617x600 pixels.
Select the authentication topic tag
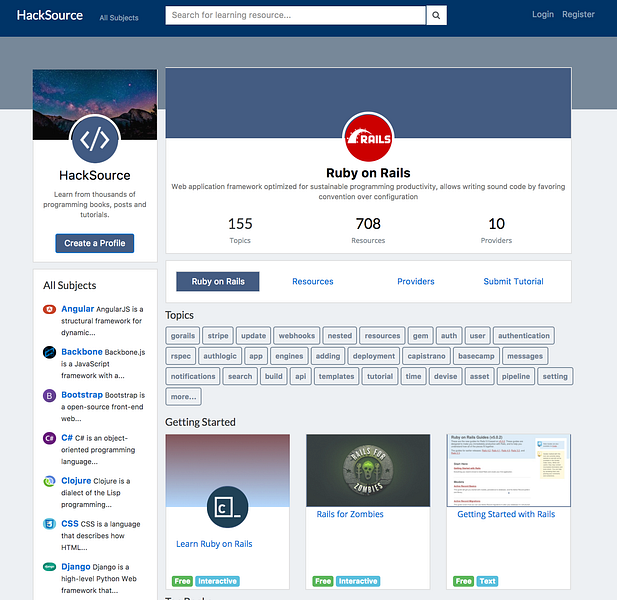[524, 336]
